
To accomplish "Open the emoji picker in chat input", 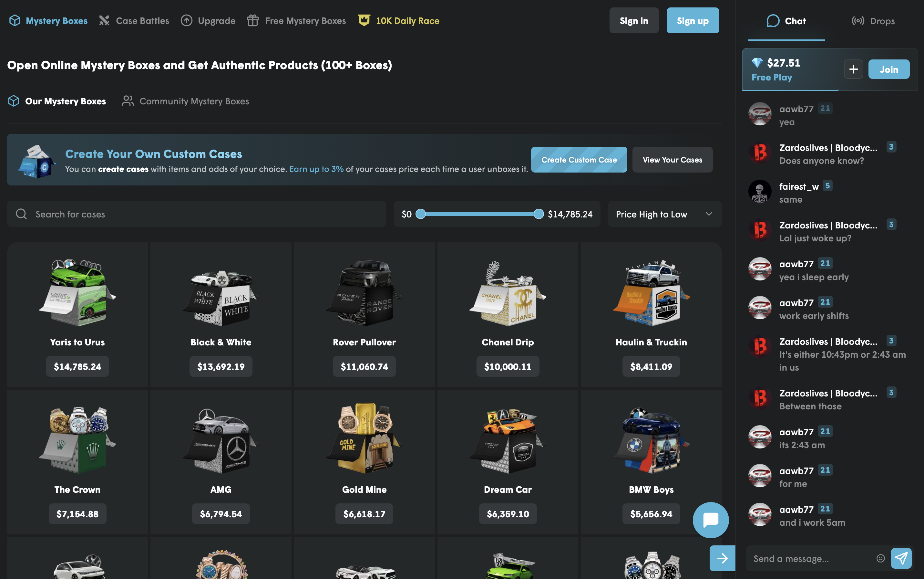I will click(880, 558).
